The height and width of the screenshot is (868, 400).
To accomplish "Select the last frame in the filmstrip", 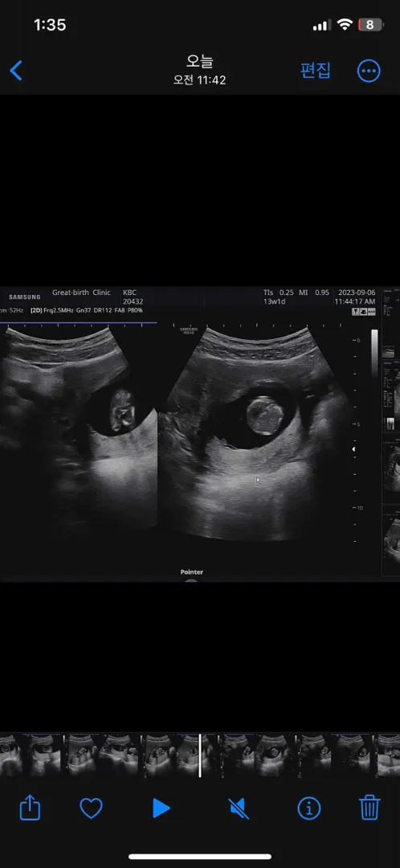I will click(x=389, y=755).
